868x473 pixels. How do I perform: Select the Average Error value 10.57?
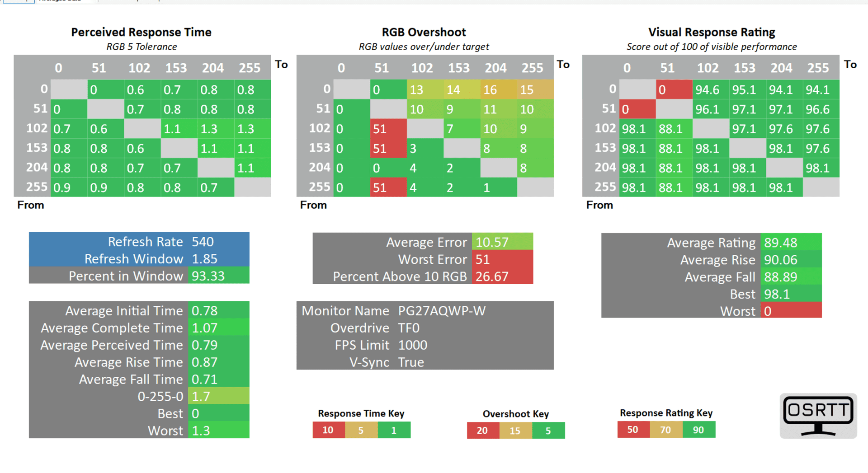click(x=492, y=242)
